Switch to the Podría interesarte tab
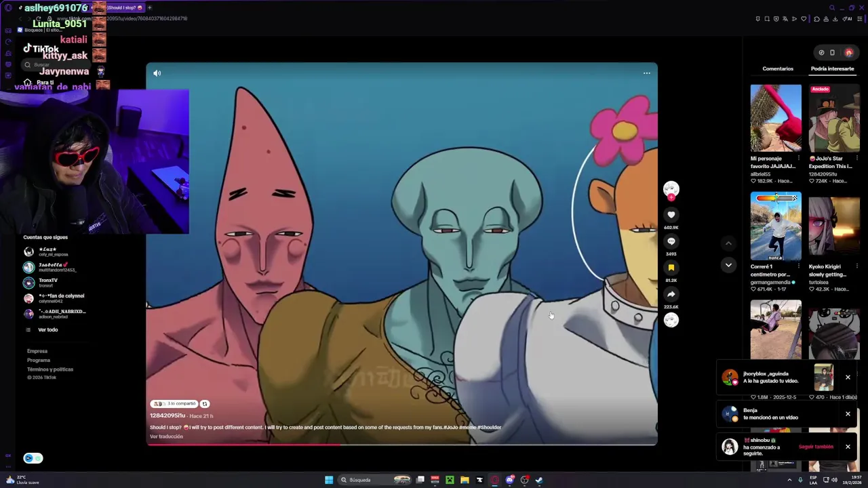Image resolution: width=868 pixels, height=488 pixels. (x=832, y=68)
